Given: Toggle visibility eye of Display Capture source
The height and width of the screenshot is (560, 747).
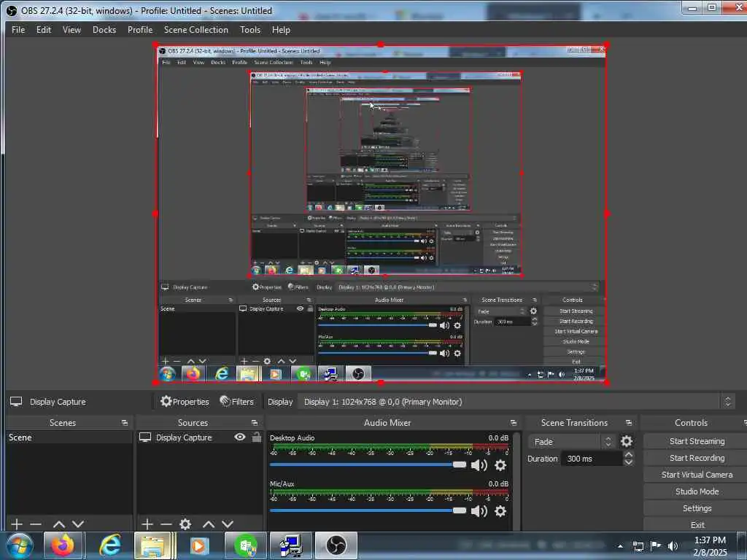Looking at the screenshot, I should [239, 437].
